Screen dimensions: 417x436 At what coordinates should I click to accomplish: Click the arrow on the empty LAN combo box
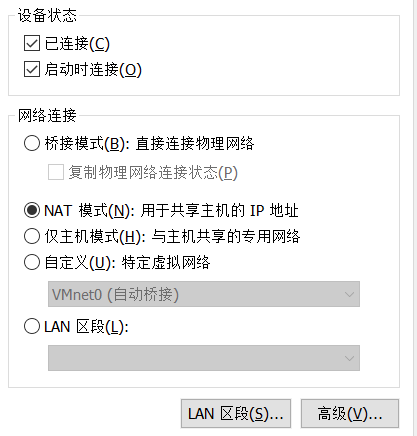click(349, 358)
